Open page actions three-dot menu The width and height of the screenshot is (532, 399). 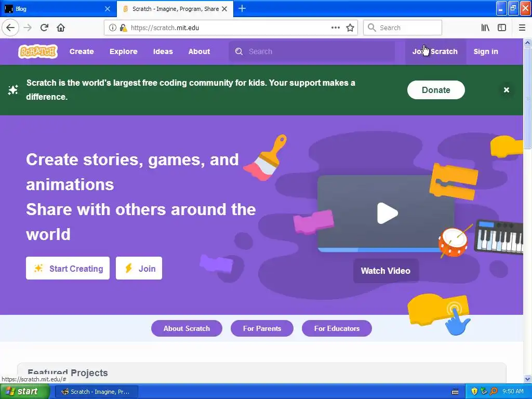336,28
